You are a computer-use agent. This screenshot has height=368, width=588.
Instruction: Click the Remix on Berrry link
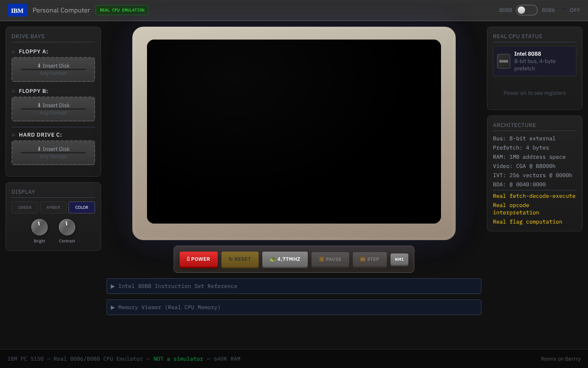click(x=560, y=358)
